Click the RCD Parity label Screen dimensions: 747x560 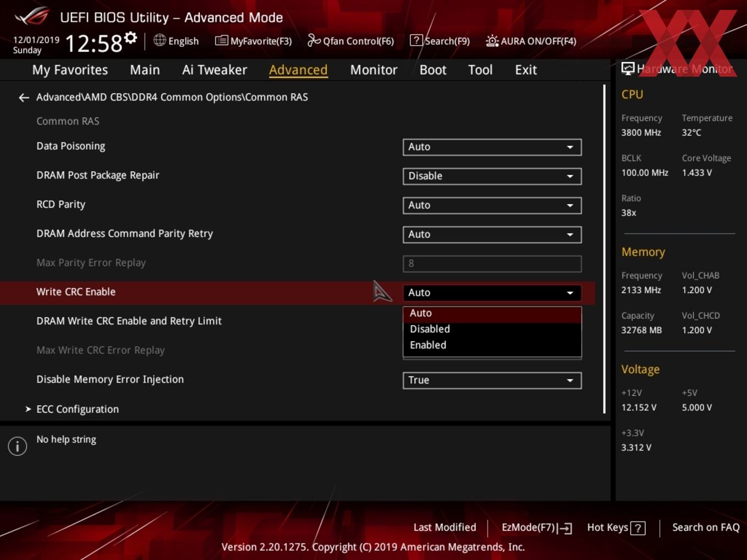61,204
